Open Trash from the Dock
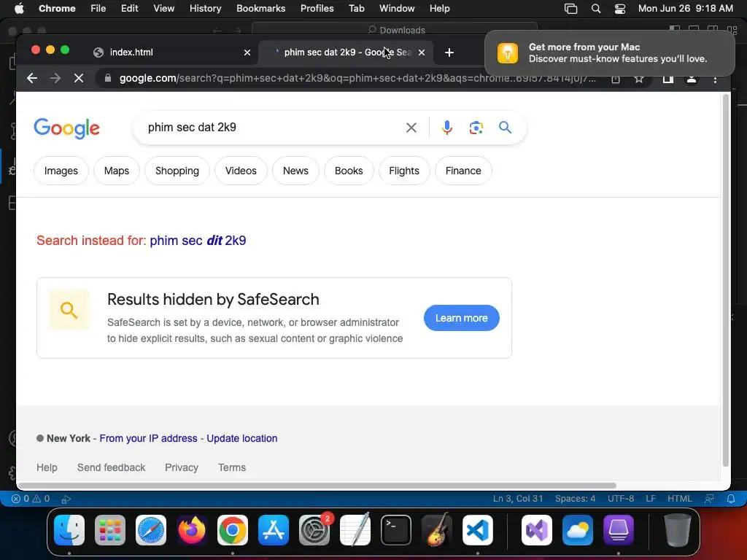 point(677,530)
